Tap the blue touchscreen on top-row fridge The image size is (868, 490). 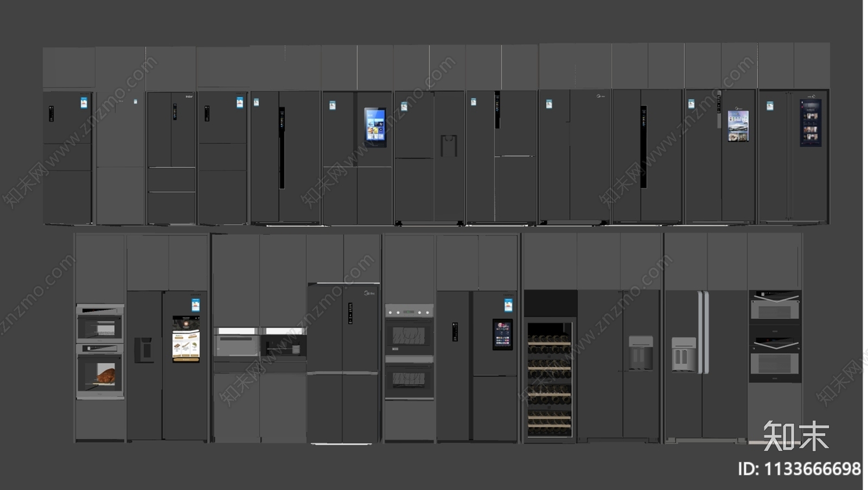375,127
